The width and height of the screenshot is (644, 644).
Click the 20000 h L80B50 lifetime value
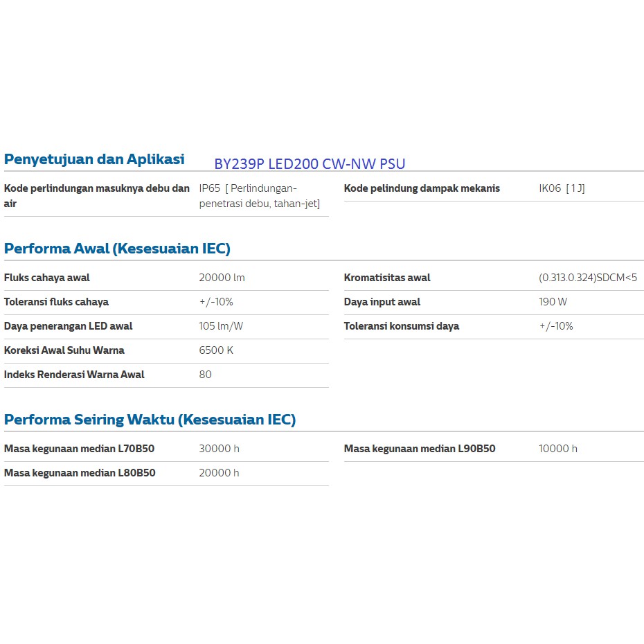click(219, 473)
